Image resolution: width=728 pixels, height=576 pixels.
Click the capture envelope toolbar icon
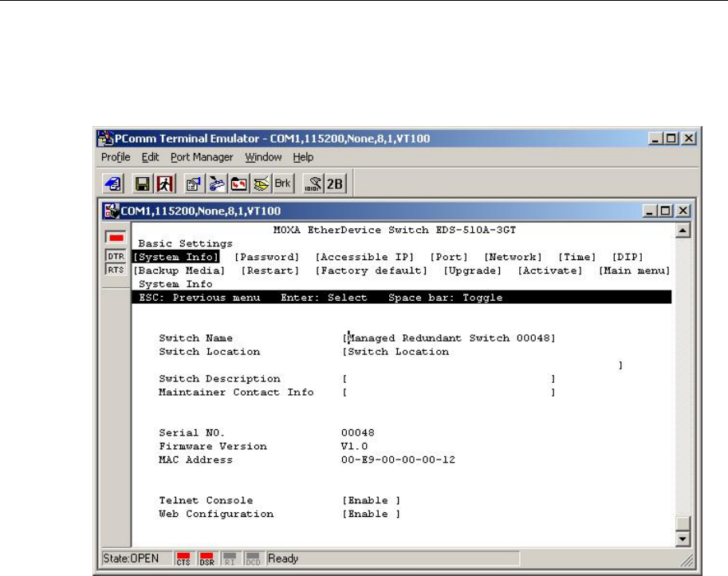(x=262, y=184)
